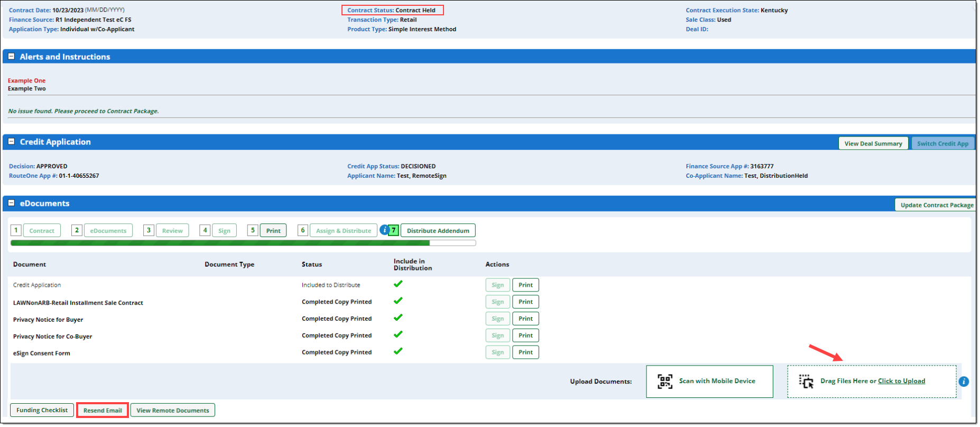The image size is (980, 427).
Task: Print the Privacy Notice for Co-Buyer
Action: pyautogui.click(x=525, y=335)
